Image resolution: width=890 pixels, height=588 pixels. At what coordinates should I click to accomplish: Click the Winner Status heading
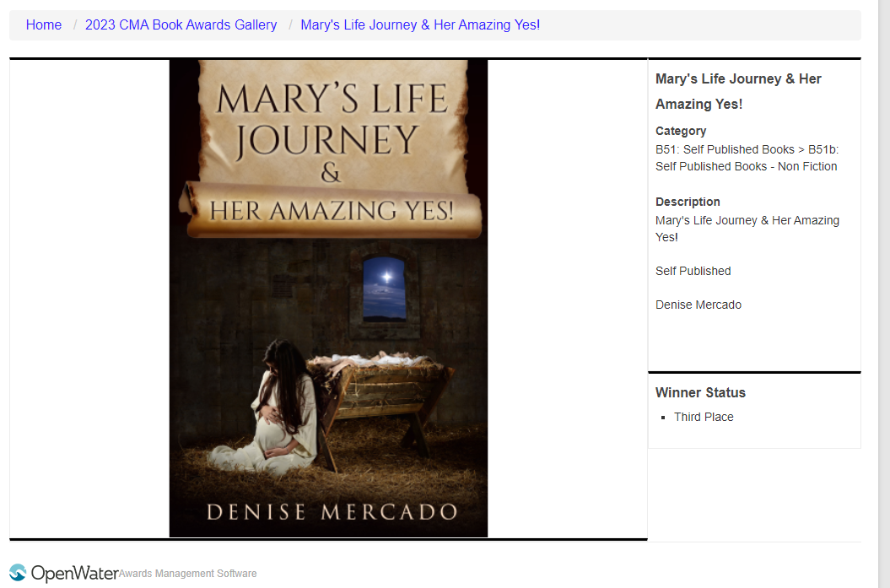[700, 393]
